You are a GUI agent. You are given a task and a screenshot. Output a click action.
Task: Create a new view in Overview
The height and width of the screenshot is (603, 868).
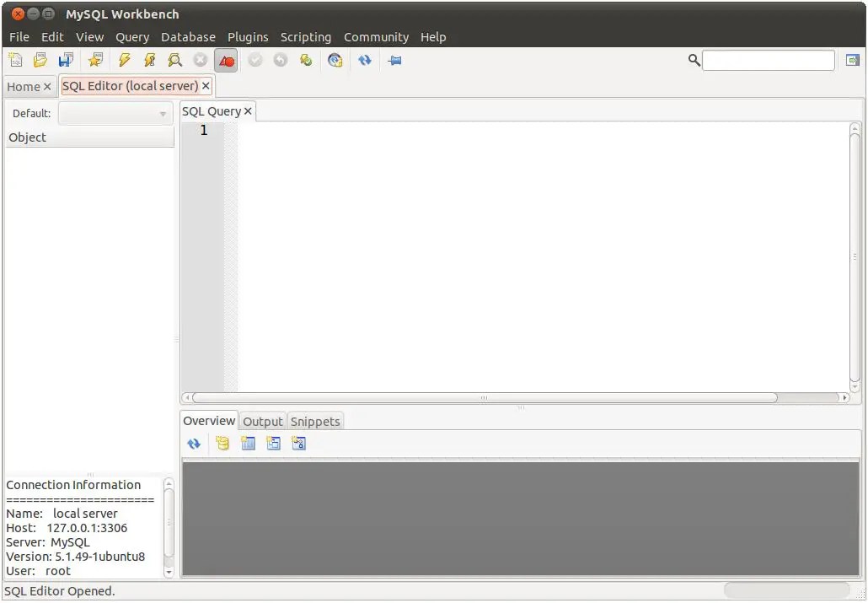click(x=274, y=444)
